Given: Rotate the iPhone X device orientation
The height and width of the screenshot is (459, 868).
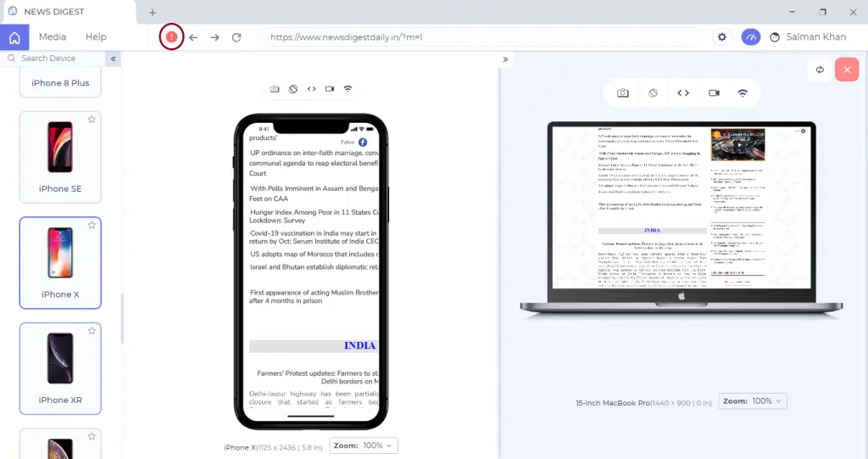Looking at the screenshot, I should 292,88.
